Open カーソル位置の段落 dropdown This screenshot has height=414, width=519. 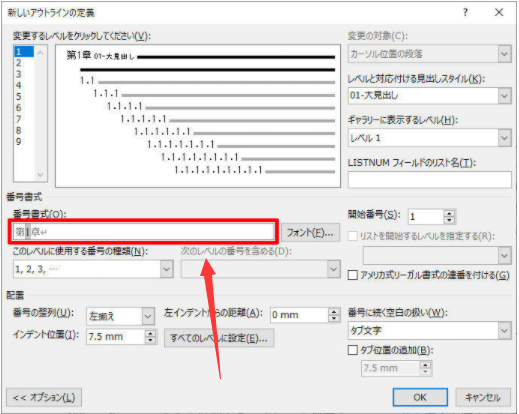[x=504, y=54]
